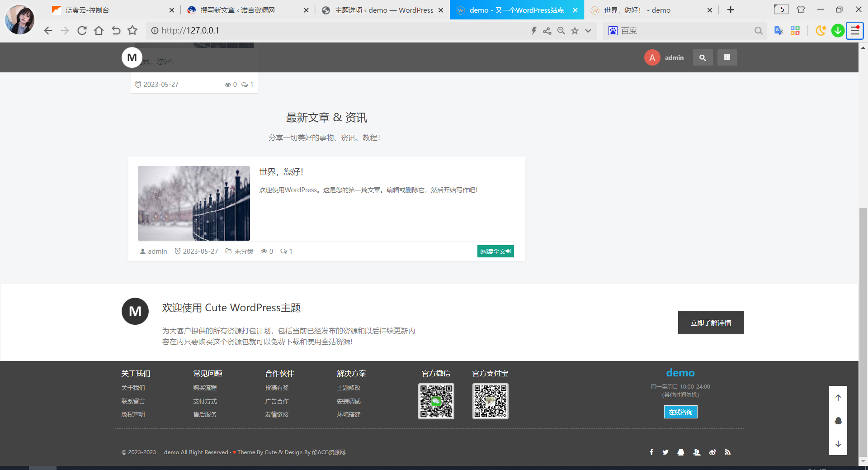The width and height of the screenshot is (868, 470).
Task: Reload the page with the refresh icon
Action: click(82, 31)
